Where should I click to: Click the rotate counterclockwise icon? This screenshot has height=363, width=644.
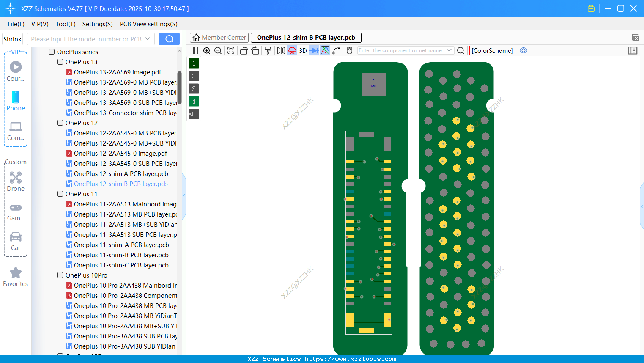tap(244, 50)
